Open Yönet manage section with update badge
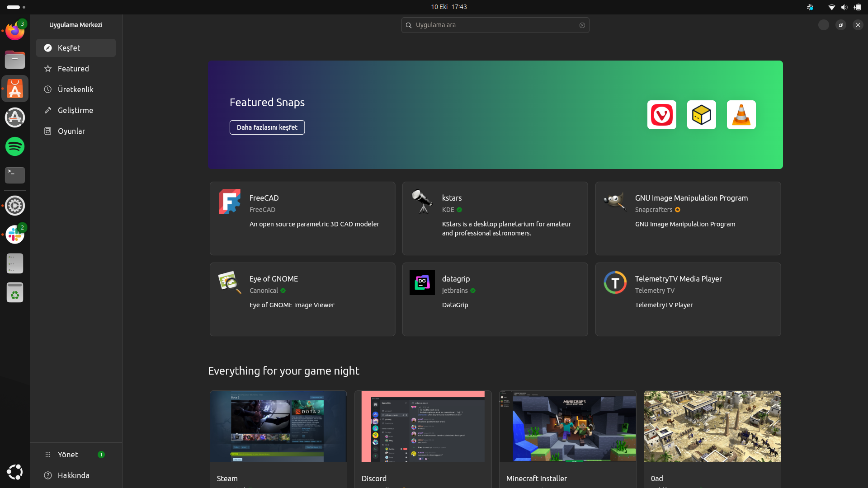Screen dimensions: 868x488 click(x=68, y=455)
